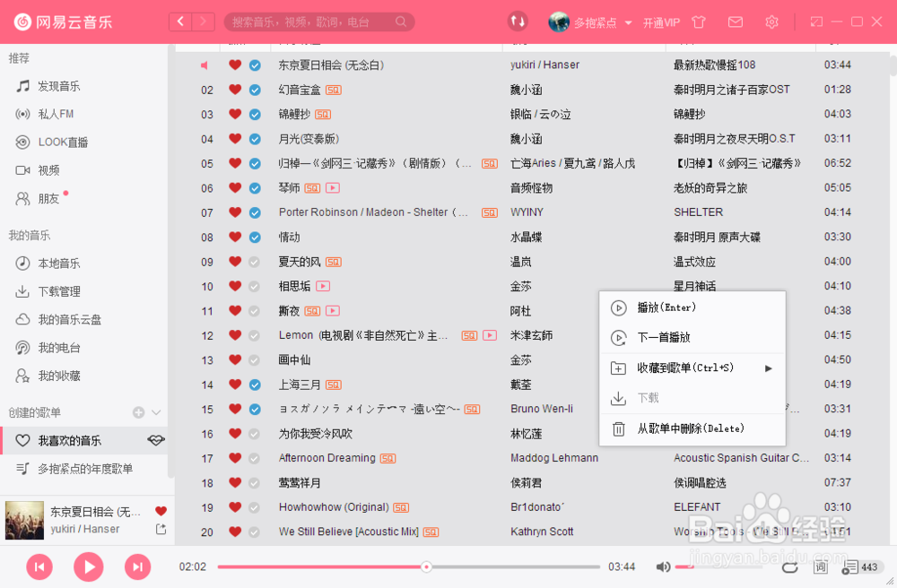The height and width of the screenshot is (588, 897).
Task: Click the lyrics 词 icon near volume
Action: point(820,566)
